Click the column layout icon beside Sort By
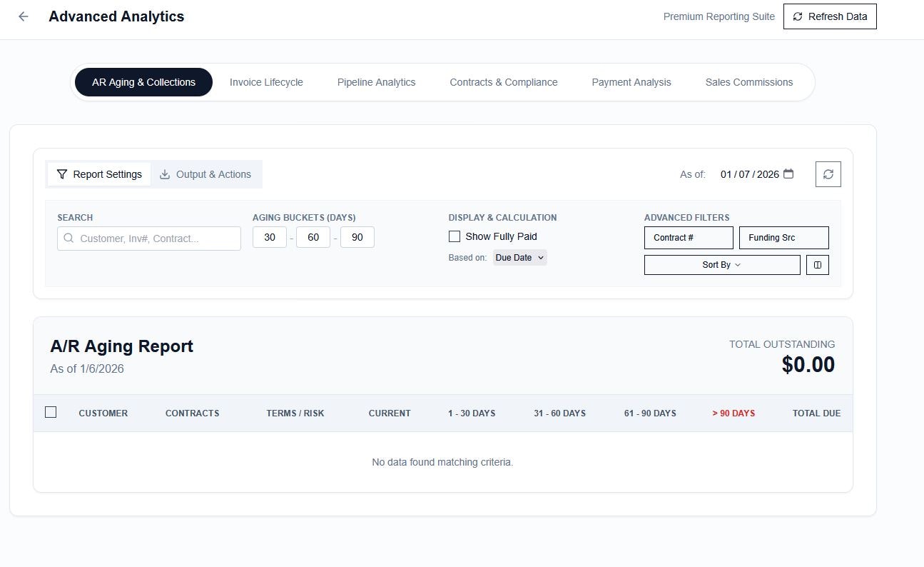The image size is (924, 567). pyautogui.click(x=818, y=264)
